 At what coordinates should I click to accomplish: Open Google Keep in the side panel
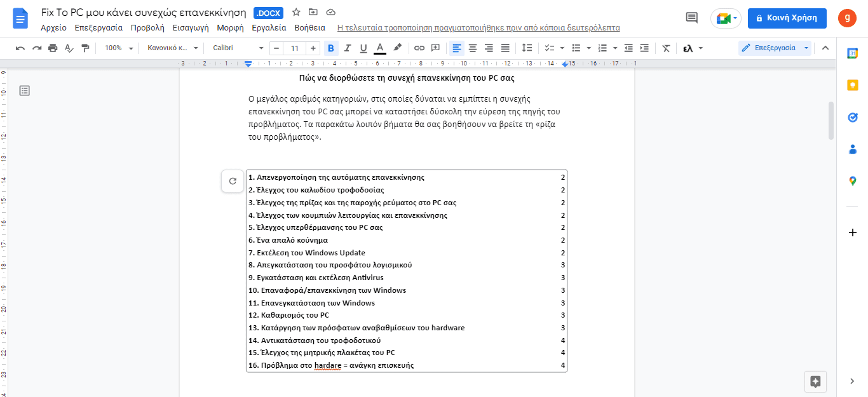pos(853,84)
